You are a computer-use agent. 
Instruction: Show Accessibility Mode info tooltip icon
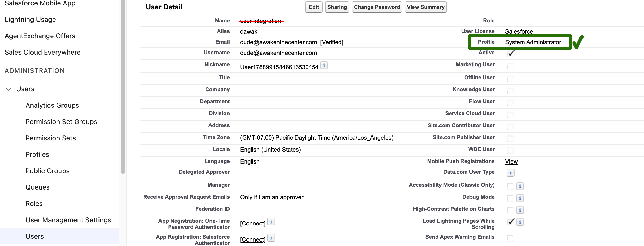pos(520,186)
